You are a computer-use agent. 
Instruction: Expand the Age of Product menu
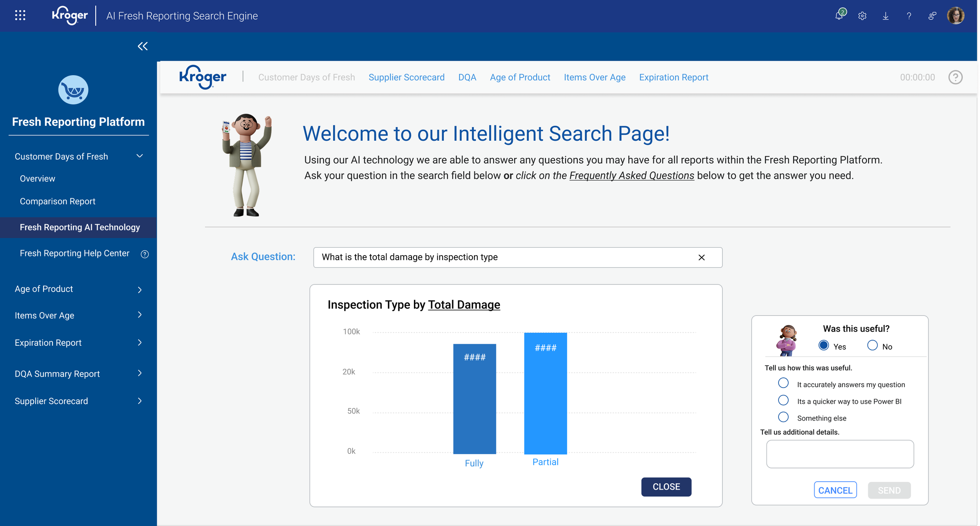(x=140, y=290)
